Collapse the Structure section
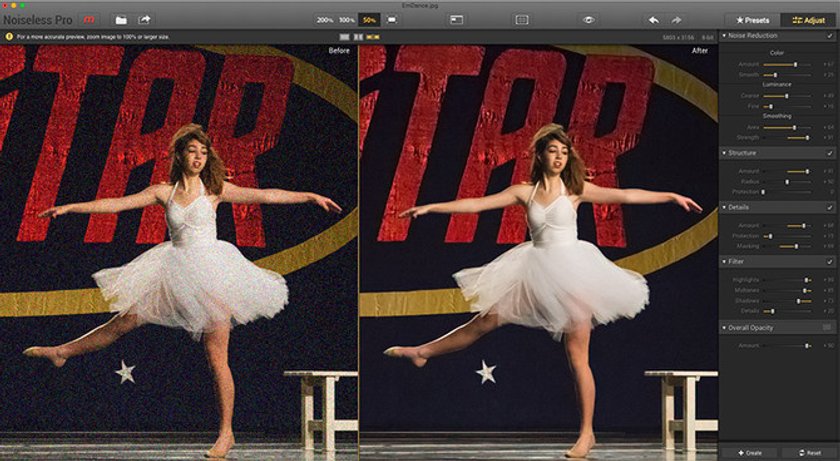 (x=724, y=153)
